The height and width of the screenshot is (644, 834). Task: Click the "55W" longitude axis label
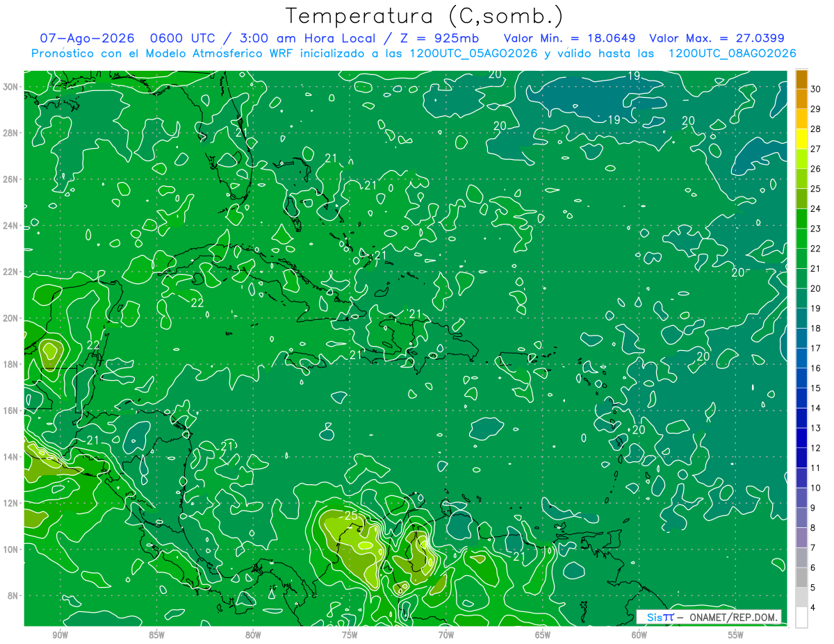coord(736,635)
